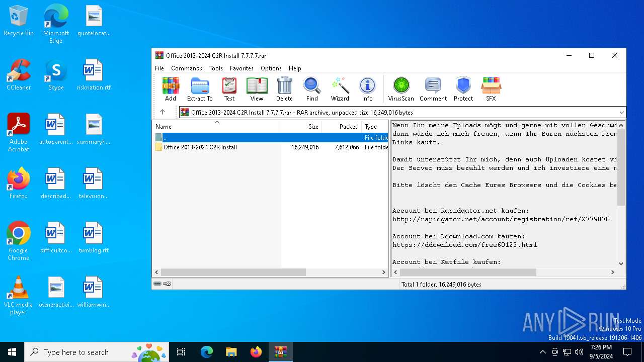Screen dimensions: 644x362
Task: Click the taskbar search box
Action: (x=98, y=352)
